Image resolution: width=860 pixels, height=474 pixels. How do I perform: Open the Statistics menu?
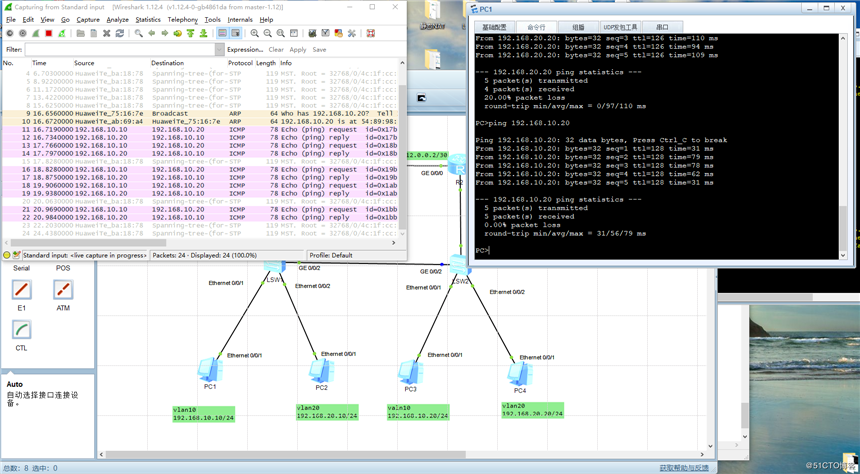[x=148, y=20]
